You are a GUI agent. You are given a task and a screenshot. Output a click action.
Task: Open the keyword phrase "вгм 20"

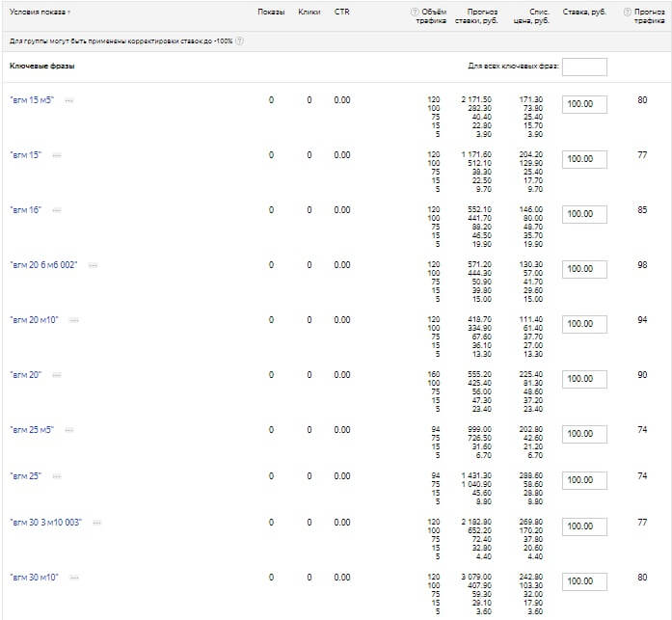pos(26,375)
